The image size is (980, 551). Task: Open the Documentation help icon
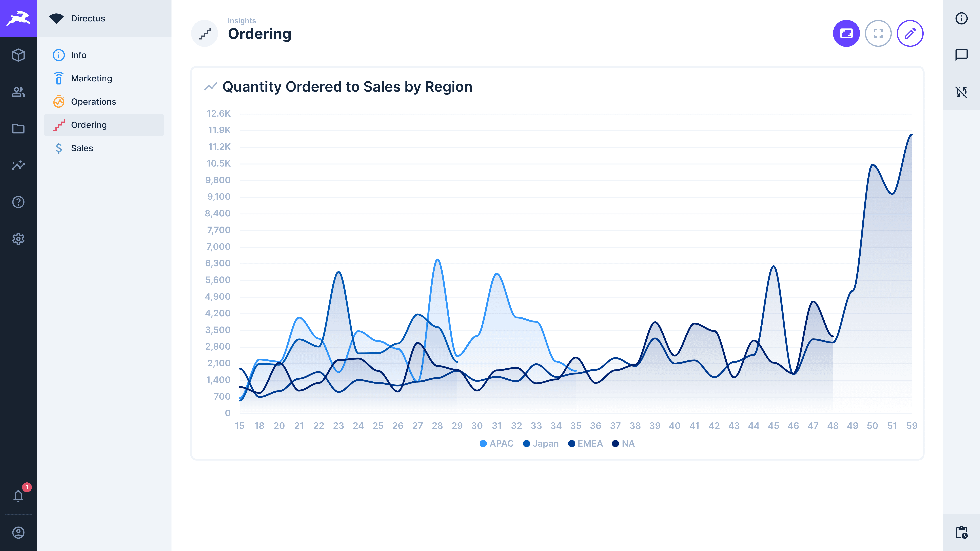click(x=18, y=202)
